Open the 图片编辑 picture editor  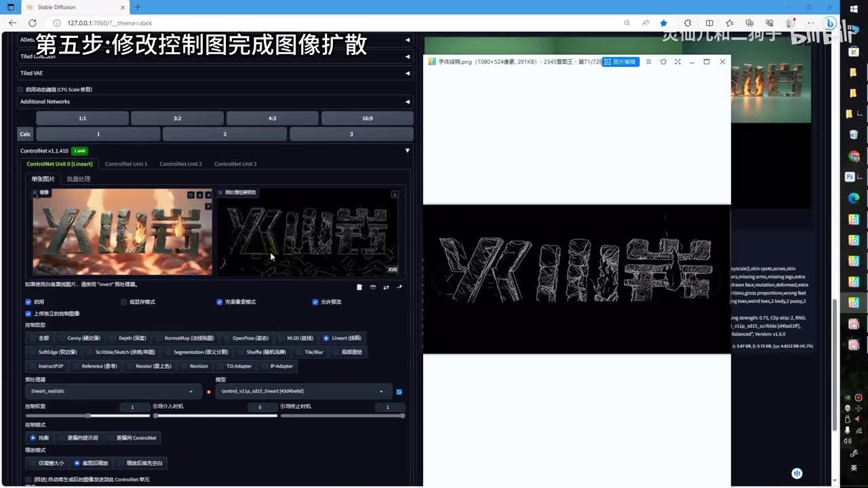tap(620, 62)
